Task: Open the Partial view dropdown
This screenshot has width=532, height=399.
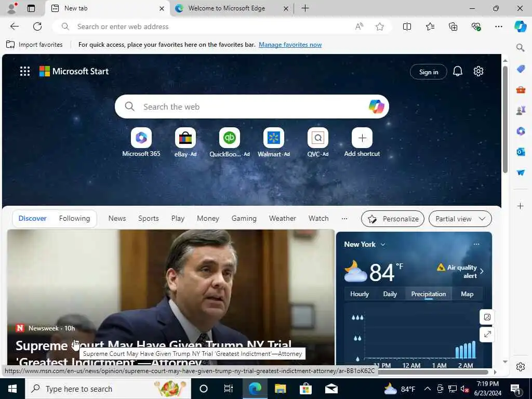Action: (460, 219)
